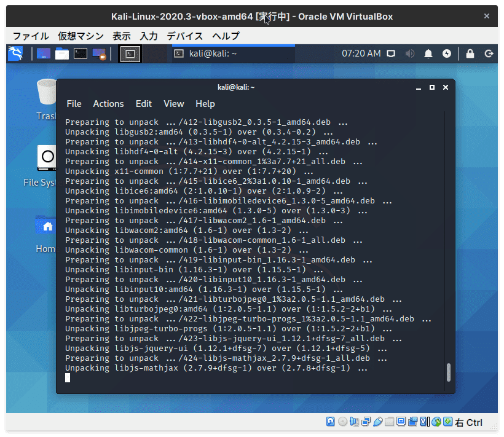Open the ファイル menu in VirtualBox
Screen dimensions: 504x437
point(31,36)
